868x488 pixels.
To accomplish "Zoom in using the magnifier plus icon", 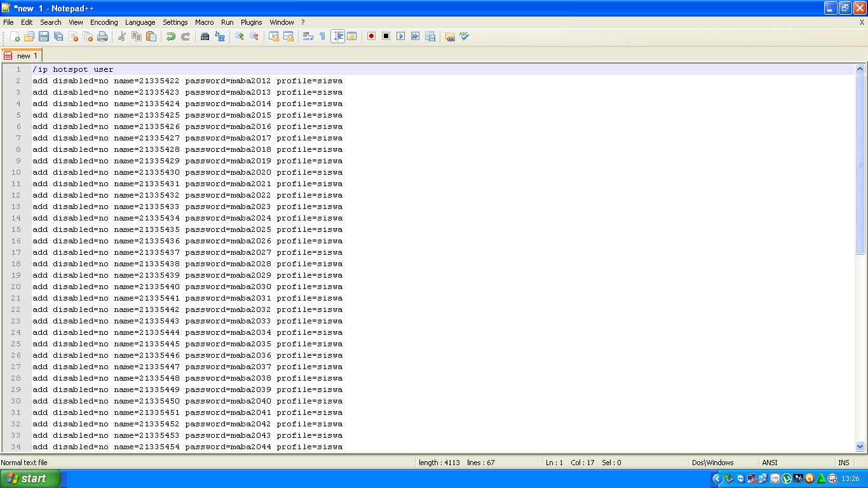I will [239, 37].
